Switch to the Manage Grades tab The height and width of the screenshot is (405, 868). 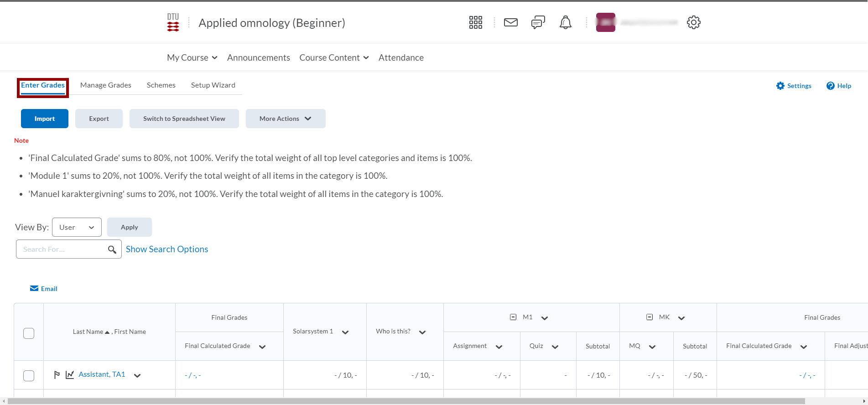click(105, 85)
